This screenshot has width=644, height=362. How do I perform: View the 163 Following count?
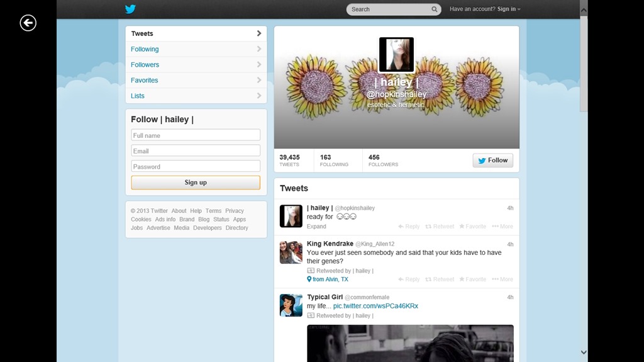pyautogui.click(x=334, y=161)
